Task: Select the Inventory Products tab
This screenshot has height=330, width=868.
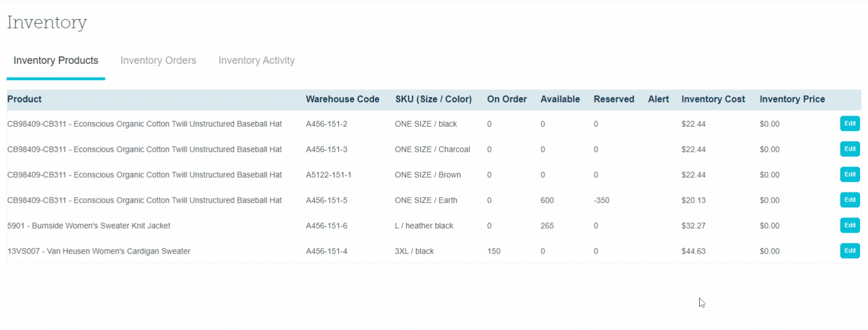Action: coord(56,61)
